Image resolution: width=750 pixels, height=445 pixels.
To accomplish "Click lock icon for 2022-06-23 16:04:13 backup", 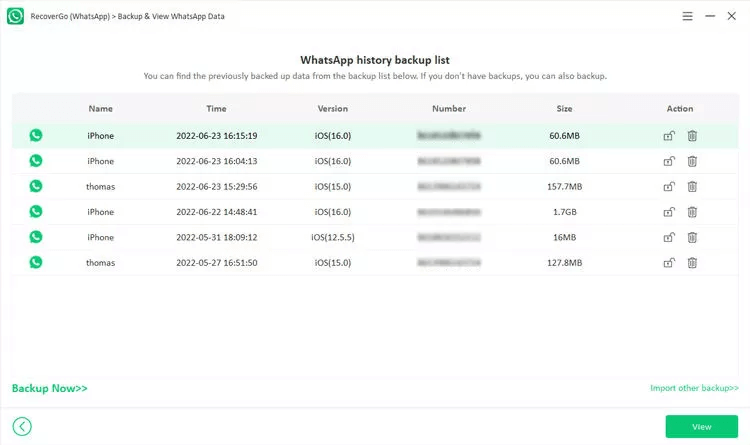I will 668,161.
